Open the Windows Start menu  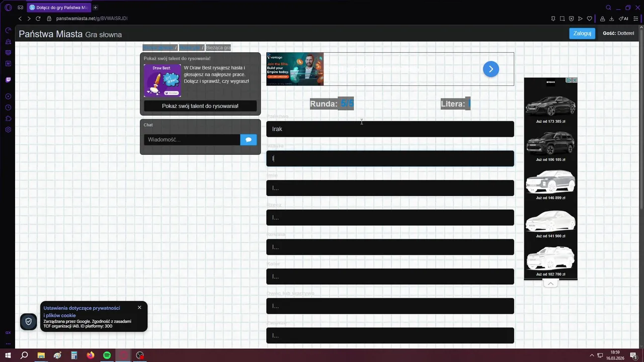click(8, 355)
